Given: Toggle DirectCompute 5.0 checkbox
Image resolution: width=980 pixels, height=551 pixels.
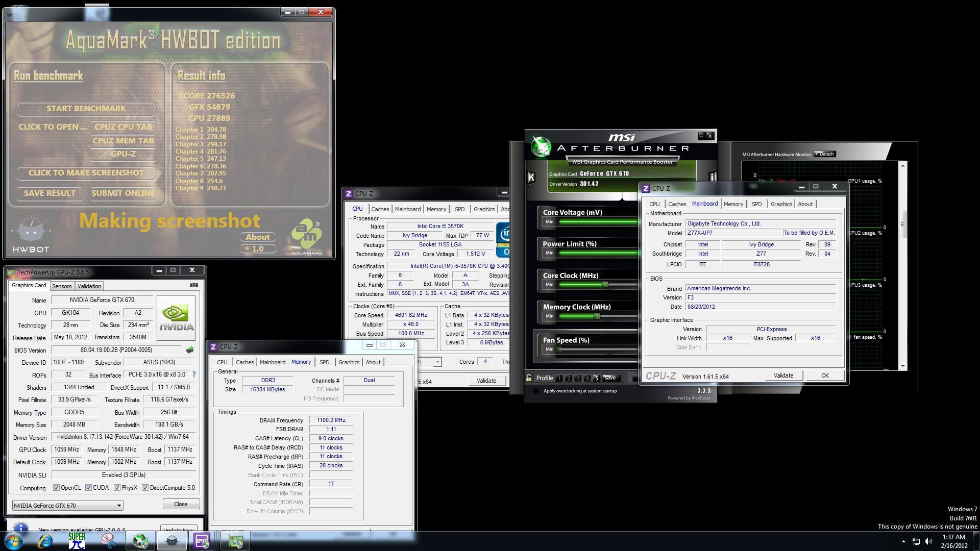Looking at the screenshot, I should pos(145,488).
